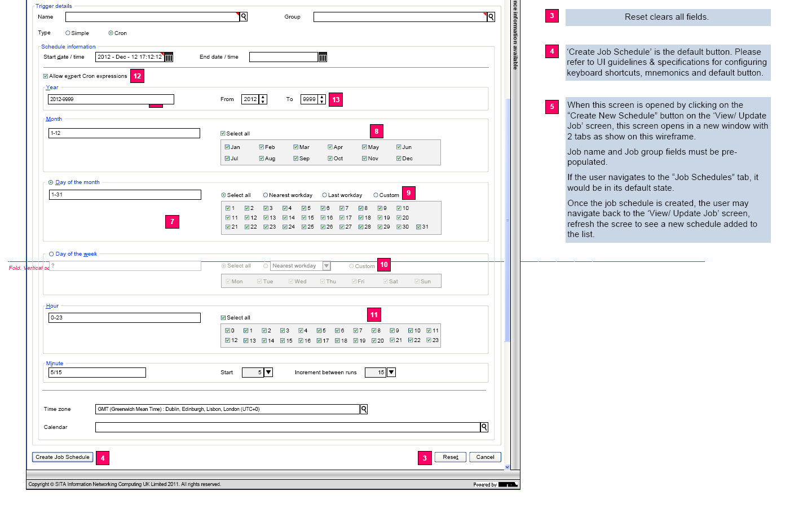Open the Increment between runs dropdown

point(391,372)
